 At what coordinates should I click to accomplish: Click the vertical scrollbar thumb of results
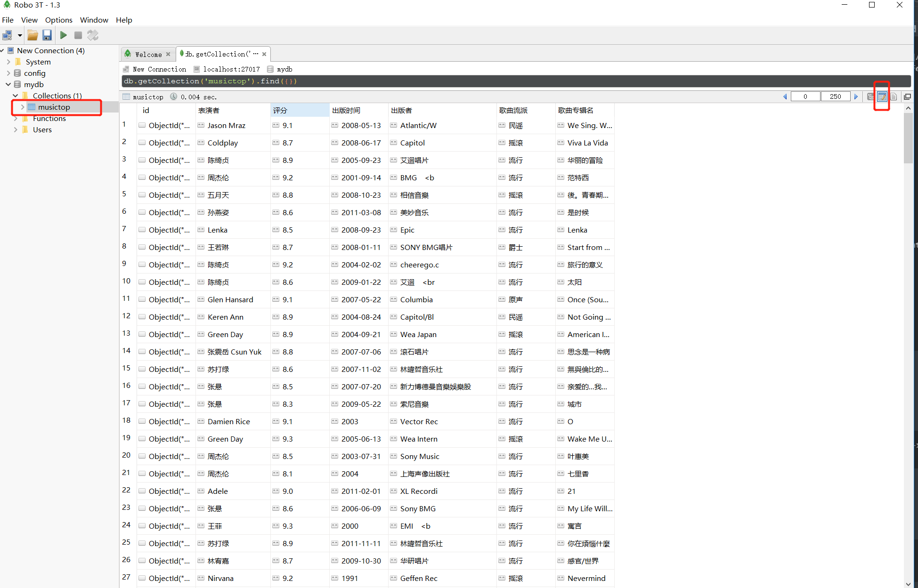click(x=908, y=138)
